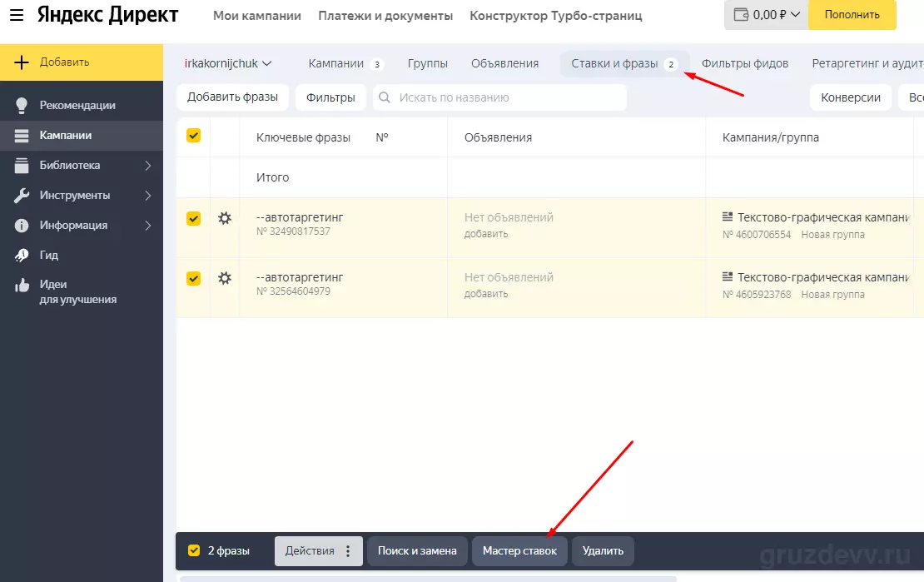
Task: Expand the Инструменты submenu chevron
Action: coord(148,196)
